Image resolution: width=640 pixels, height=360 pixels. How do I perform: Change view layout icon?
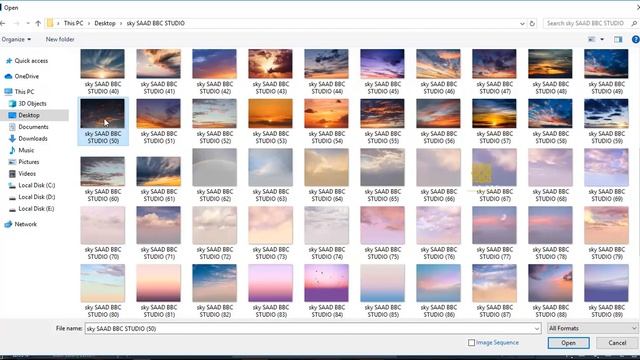click(x=591, y=39)
